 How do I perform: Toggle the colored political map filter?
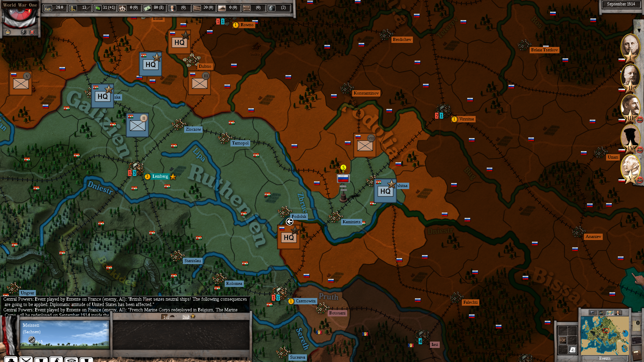click(x=610, y=313)
